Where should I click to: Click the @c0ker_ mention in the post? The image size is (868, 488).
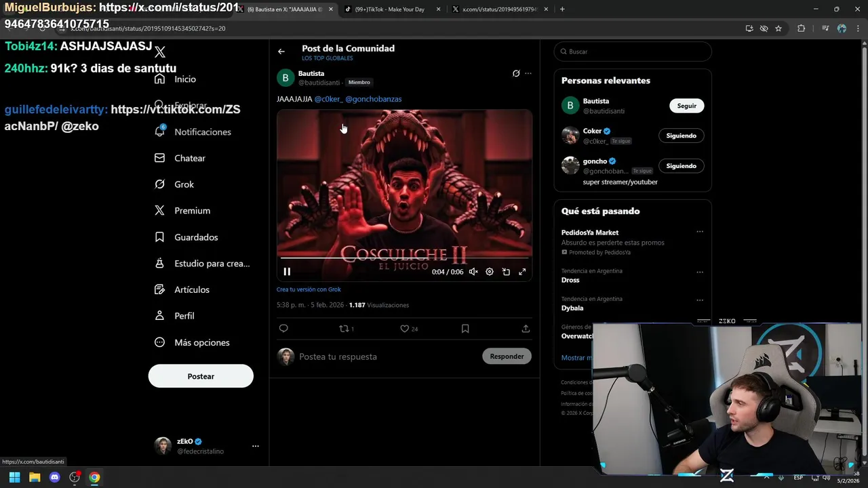pos(328,99)
